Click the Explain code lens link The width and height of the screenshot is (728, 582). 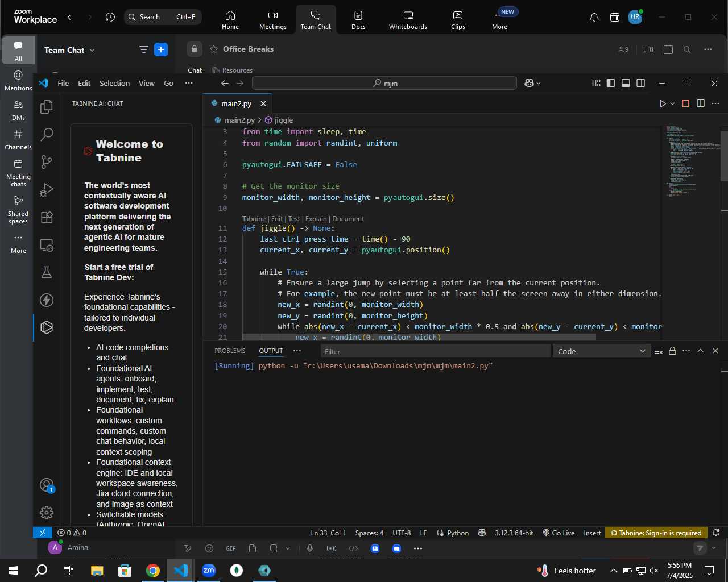(x=316, y=219)
